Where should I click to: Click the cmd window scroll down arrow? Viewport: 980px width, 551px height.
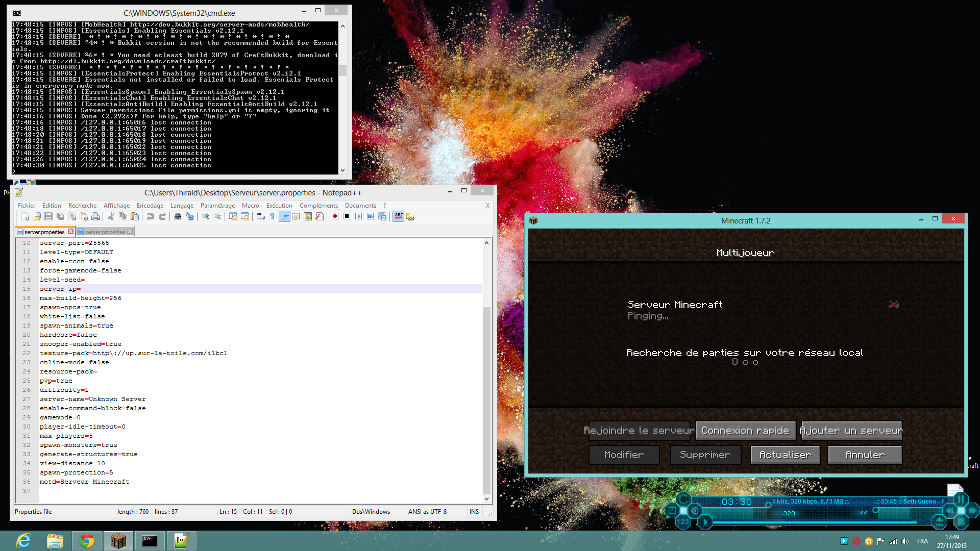coord(342,170)
